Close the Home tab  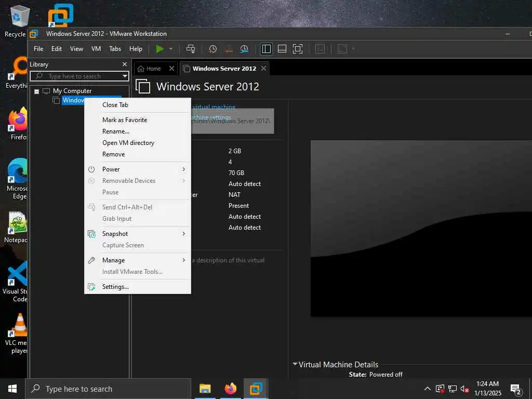pos(171,69)
